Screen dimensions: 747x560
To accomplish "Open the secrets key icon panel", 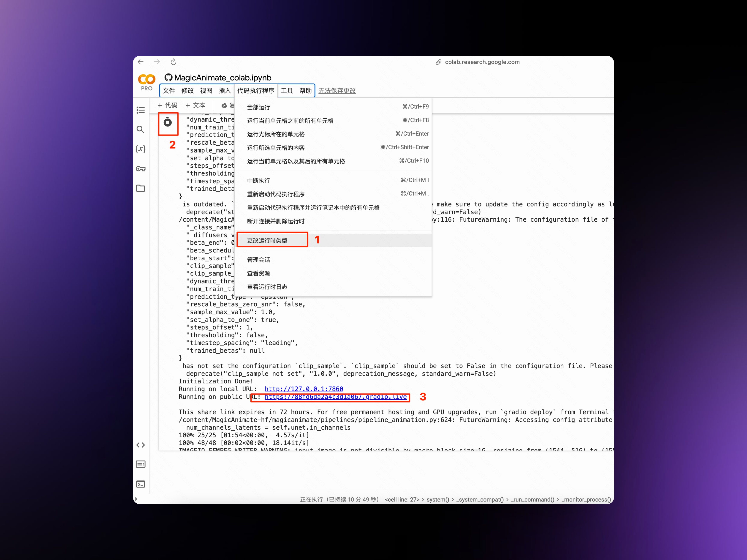I will (x=140, y=169).
